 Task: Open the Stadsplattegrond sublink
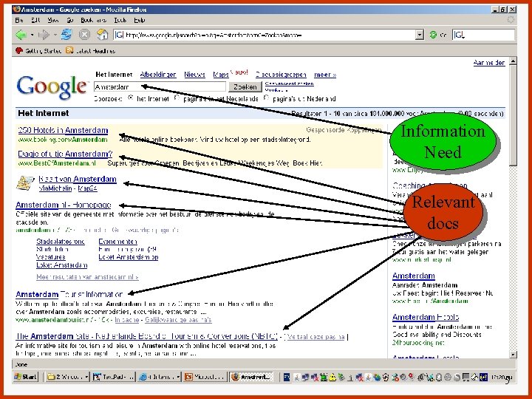pyautogui.click(x=61, y=242)
